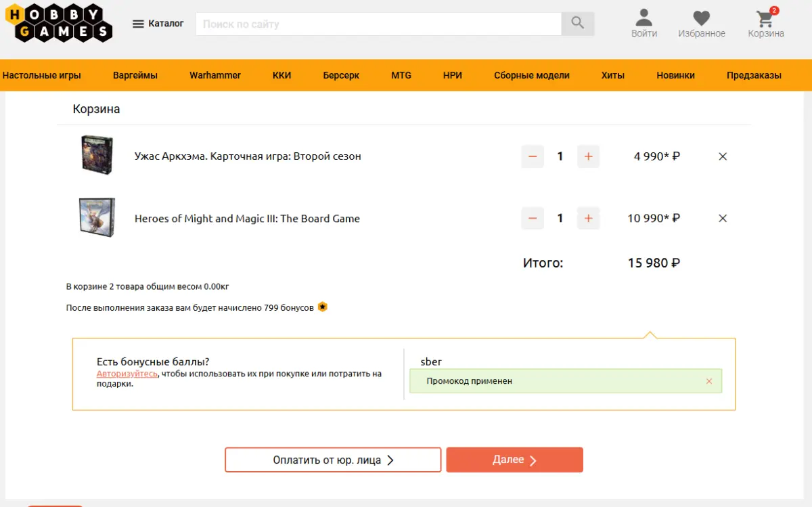The height and width of the screenshot is (507, 812).
Task: Open Предзаказы category
Action: click(x=754, y=75)
